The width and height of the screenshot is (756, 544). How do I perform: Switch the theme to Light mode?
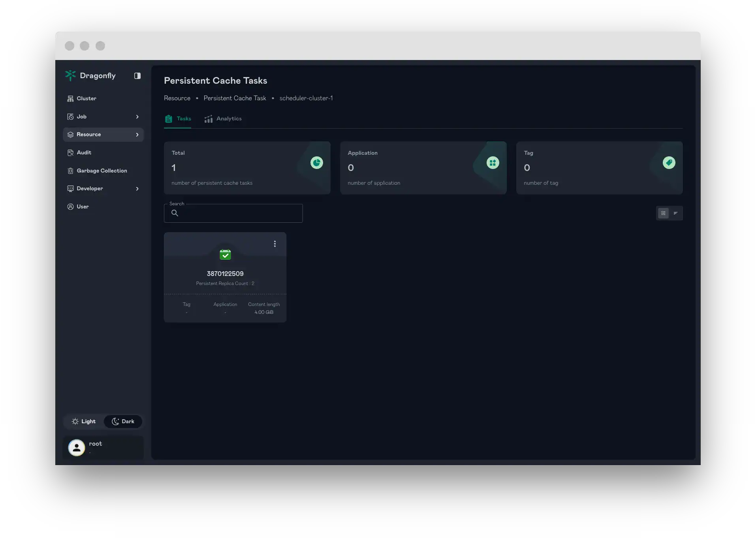83,421
